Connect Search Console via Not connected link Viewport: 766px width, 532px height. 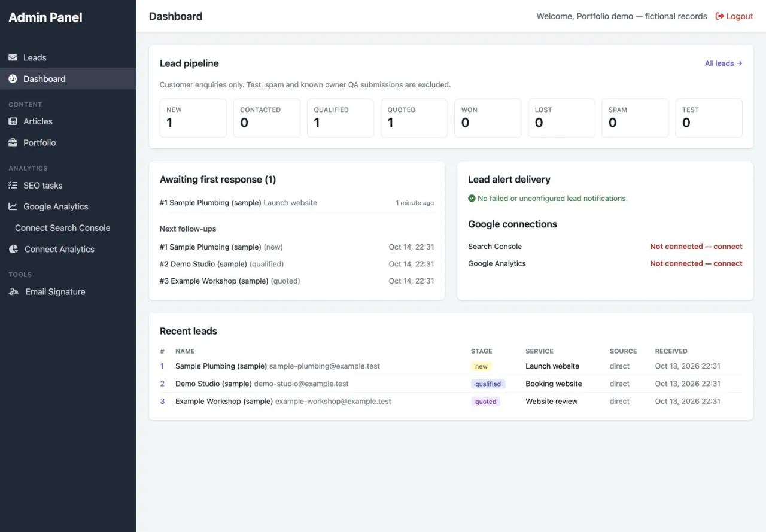tap(697, 247)
